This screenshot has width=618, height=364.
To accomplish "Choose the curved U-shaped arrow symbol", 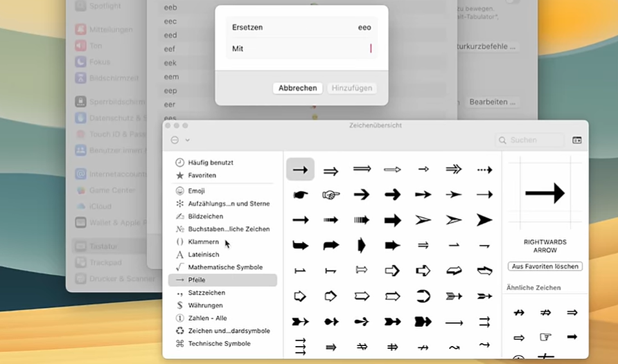I will coord(423,296).
